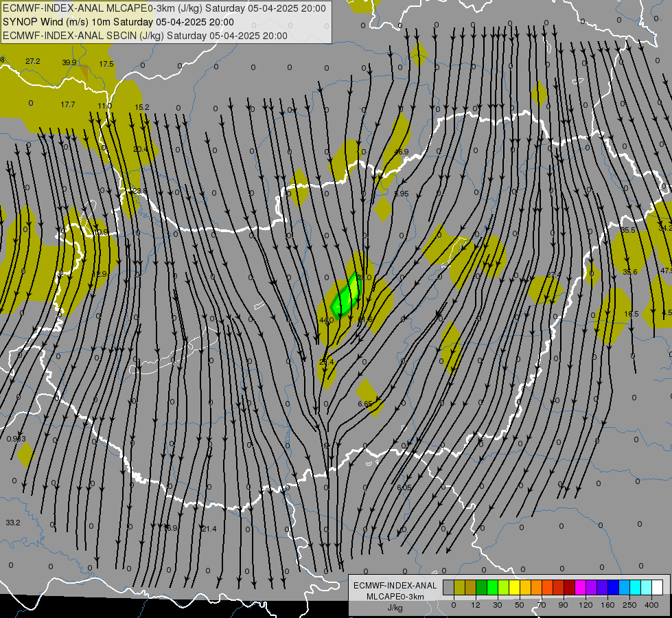Select the dark red legend swatch
The image size is (672, 618).
[x=570, y=587]
